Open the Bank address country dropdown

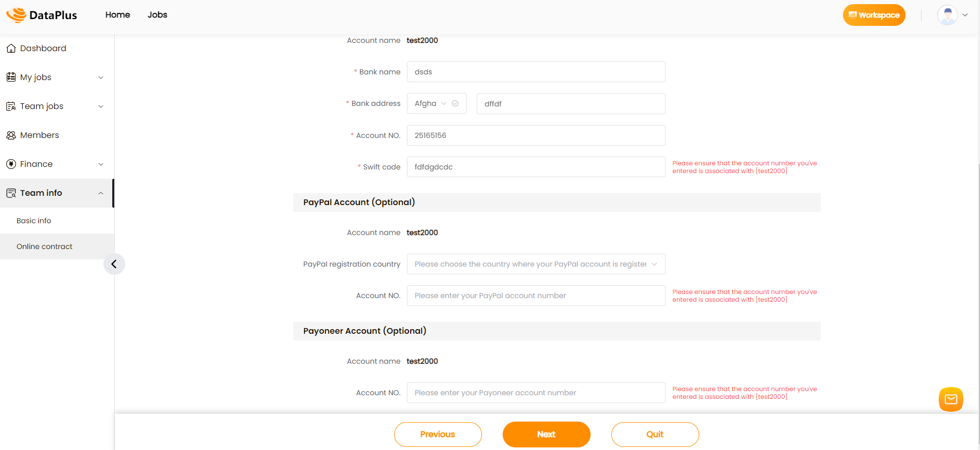pyautogui.click(x=436, y=103)
